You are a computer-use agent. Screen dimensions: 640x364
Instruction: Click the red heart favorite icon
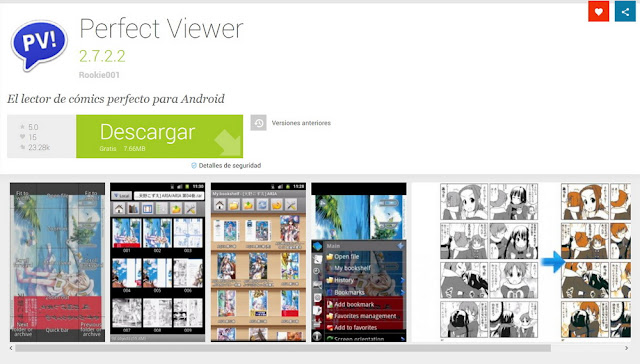pos(598,11)
